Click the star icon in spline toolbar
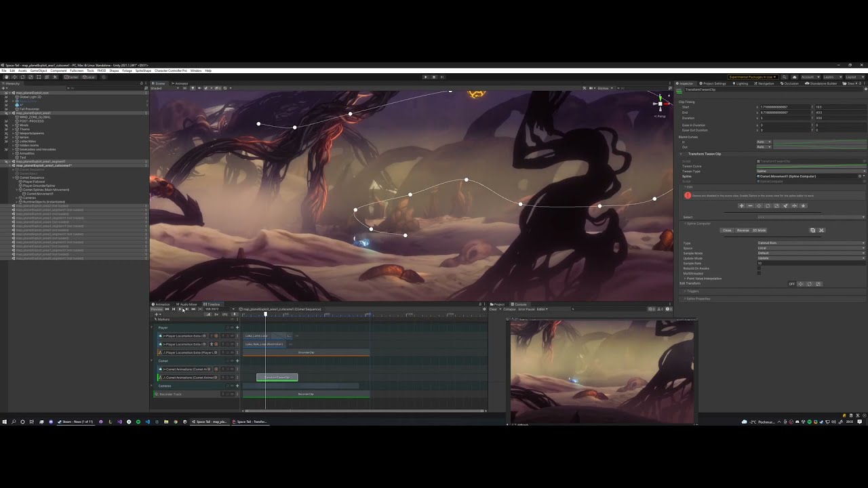868x488 pixels. [803, 206]
